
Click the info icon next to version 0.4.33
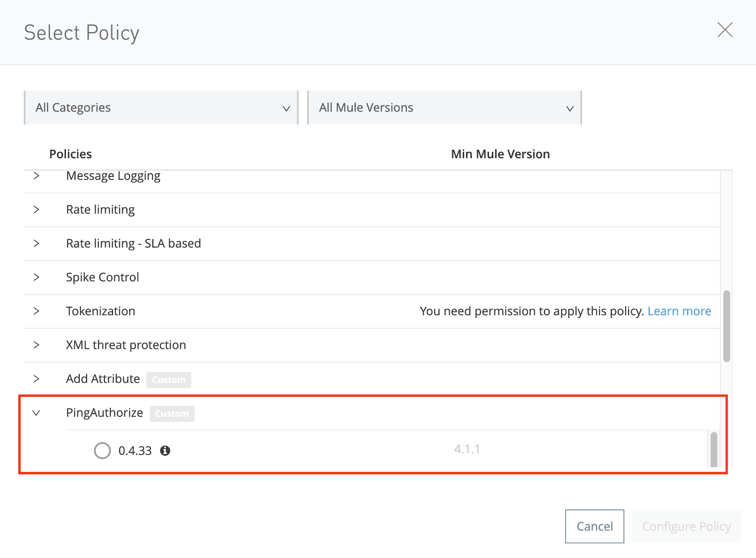(165, 450)
